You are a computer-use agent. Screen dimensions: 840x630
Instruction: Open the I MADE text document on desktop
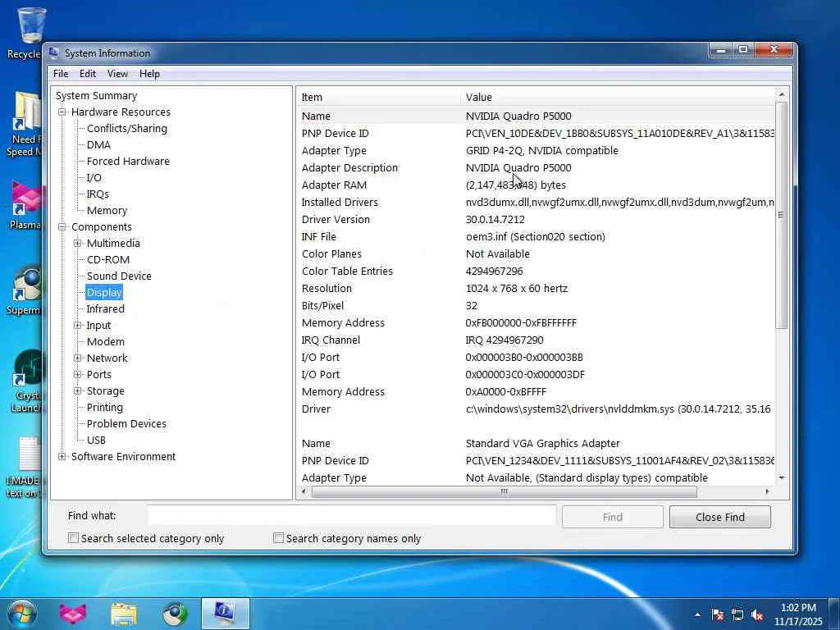(22, 467)
